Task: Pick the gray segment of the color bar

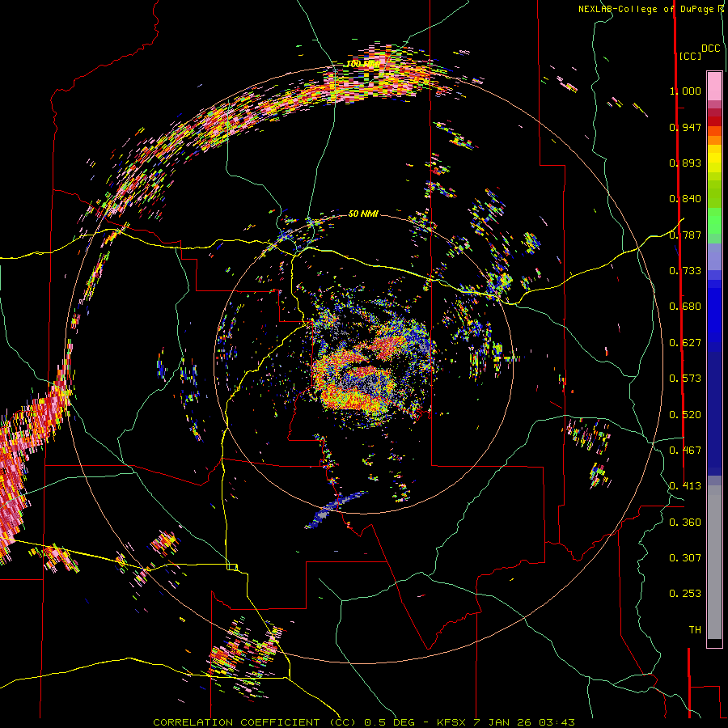Action: pyautogui.click(x=714, y=563)
